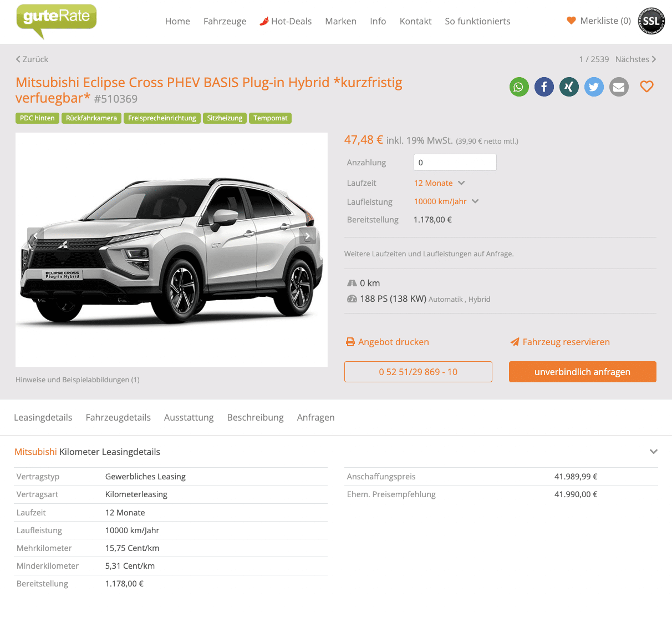The image size is (672, 617).
Task: Click the road icon next to 0 km
Action: pyautogui.click(x=352, y=283)
